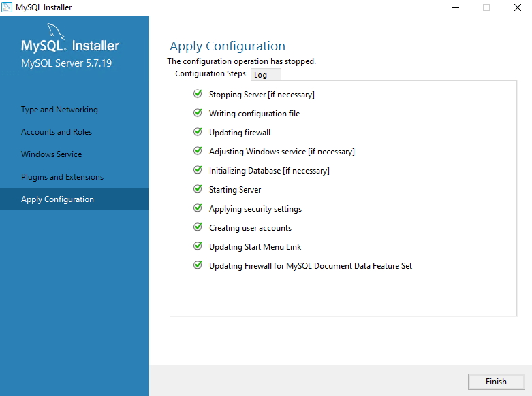Click the check icon beside Adjusting Windows service
Image resolution: width=532 pixels, height=396 pixels.
click(198, 150)
